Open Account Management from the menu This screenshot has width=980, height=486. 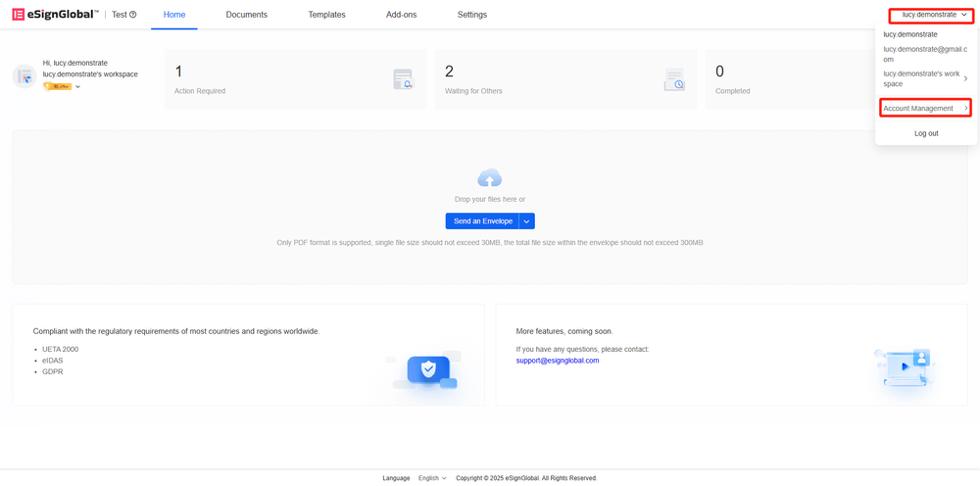click(x=926, y=109)
